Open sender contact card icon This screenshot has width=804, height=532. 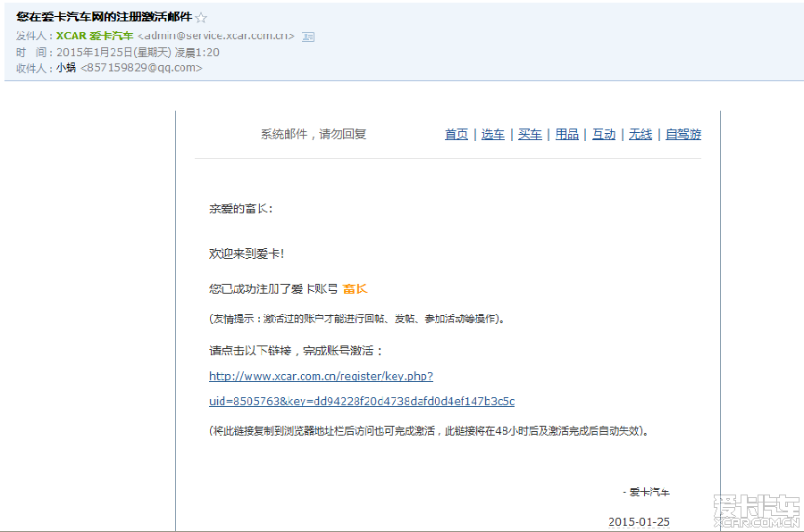pyautogui.click(x=308, y=37)
